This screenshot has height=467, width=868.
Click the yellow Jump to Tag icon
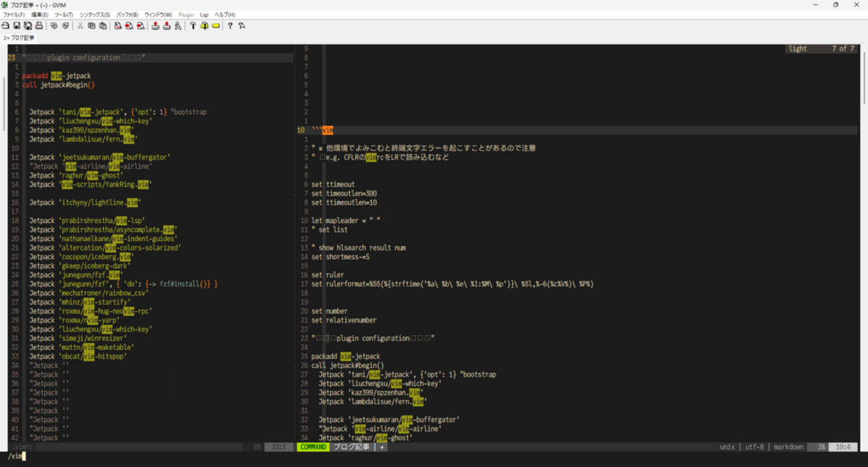[x=216, y=26]
